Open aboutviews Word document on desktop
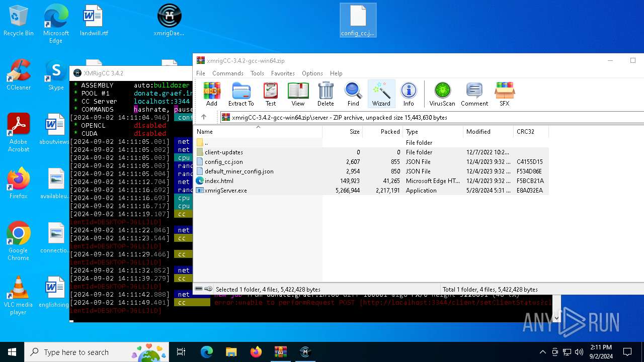Image resolution: width=644 pixels, height=362 pixels. (x=55, y=130)
